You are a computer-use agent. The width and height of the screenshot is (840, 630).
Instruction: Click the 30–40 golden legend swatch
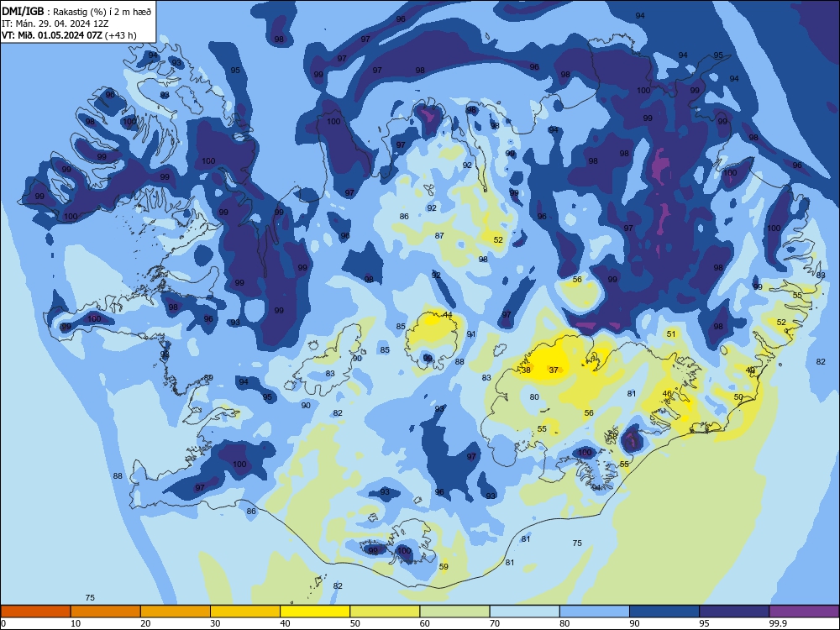point(245,612)
